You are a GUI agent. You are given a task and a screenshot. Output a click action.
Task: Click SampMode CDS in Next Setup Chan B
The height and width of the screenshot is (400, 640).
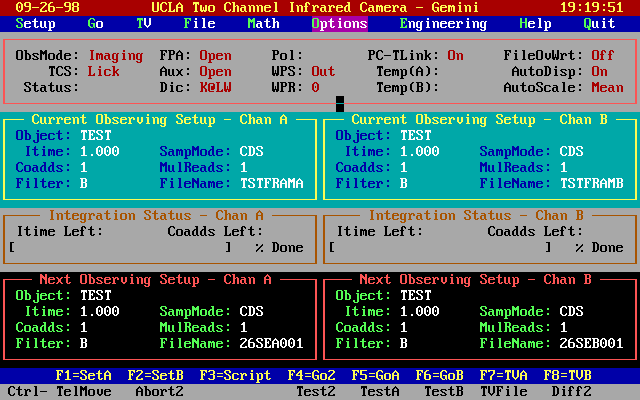pyautogui.click(x=571, y=311)
